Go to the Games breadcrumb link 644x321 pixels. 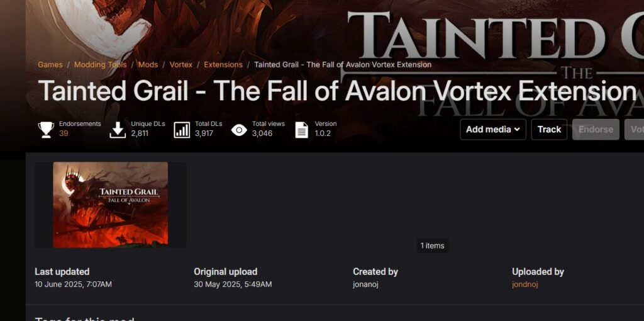click(x=50, y=65)
